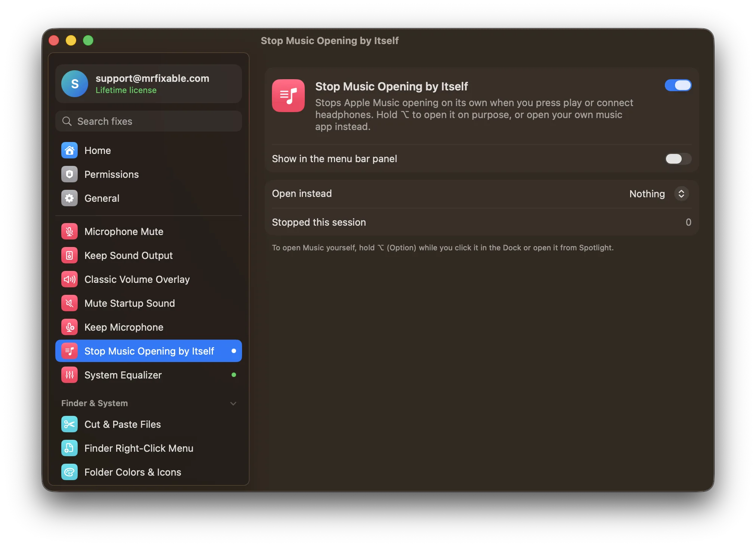This screenshot has height=547, width=756.
Task: Click the Lifetime license label
Action: click(x=126, y=90)
